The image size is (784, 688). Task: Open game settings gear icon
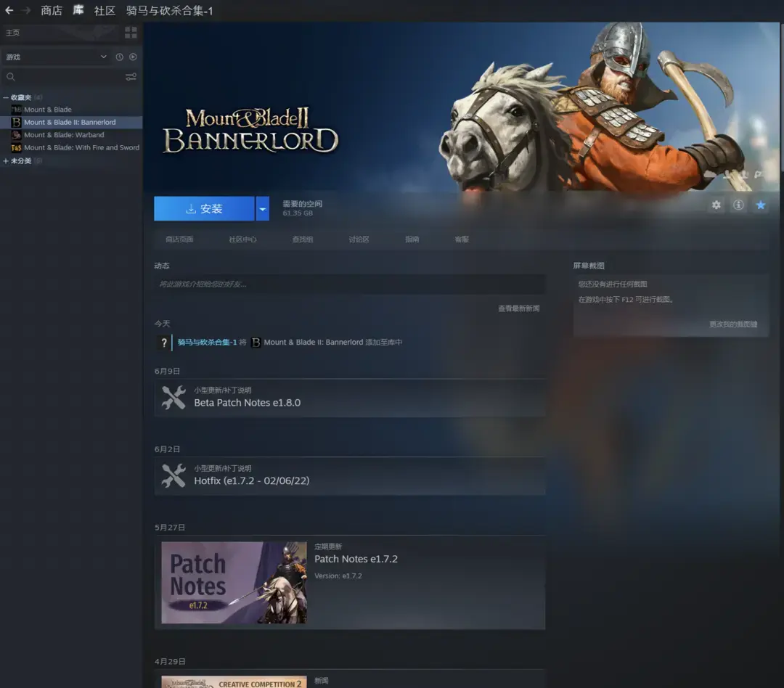tap(716, 205)
